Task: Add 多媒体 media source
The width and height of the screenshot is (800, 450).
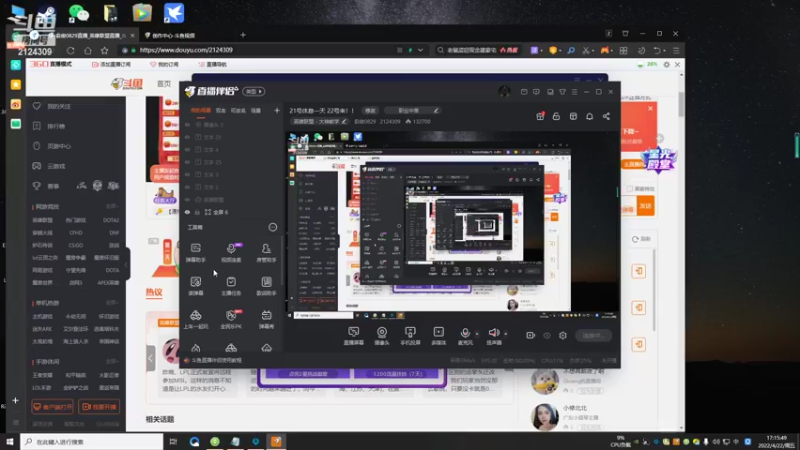Action: tap(438, 336)
